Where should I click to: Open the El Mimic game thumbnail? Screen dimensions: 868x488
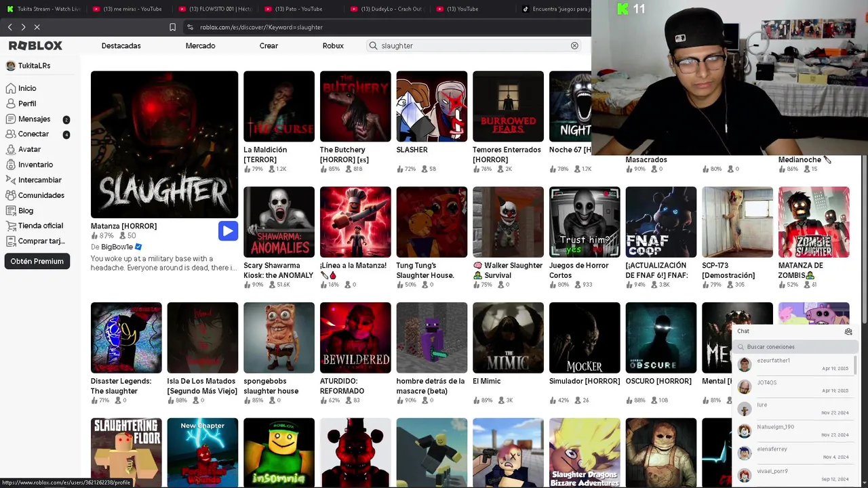[x=508, y=338]
